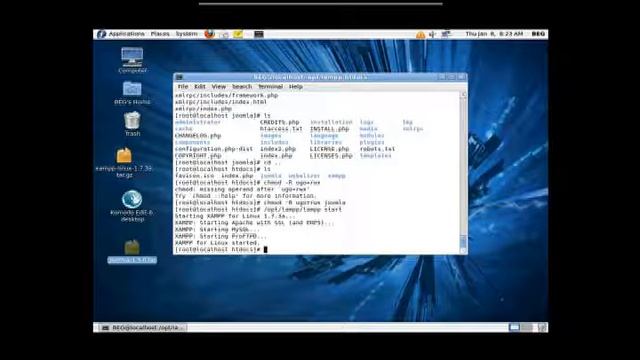
Task: Click the BEG@localhost taskbar button
Action: tap(143, 327)
